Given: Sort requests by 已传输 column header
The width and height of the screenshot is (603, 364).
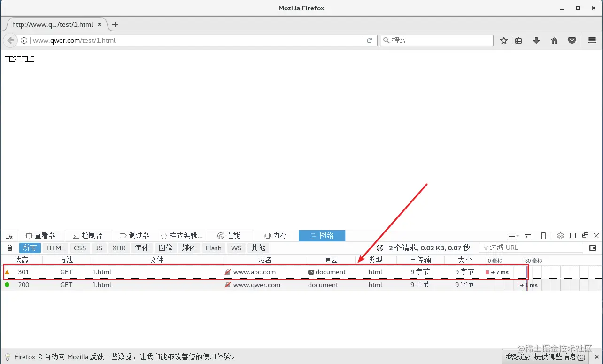Looking at the screenshot, I should 420,260.
